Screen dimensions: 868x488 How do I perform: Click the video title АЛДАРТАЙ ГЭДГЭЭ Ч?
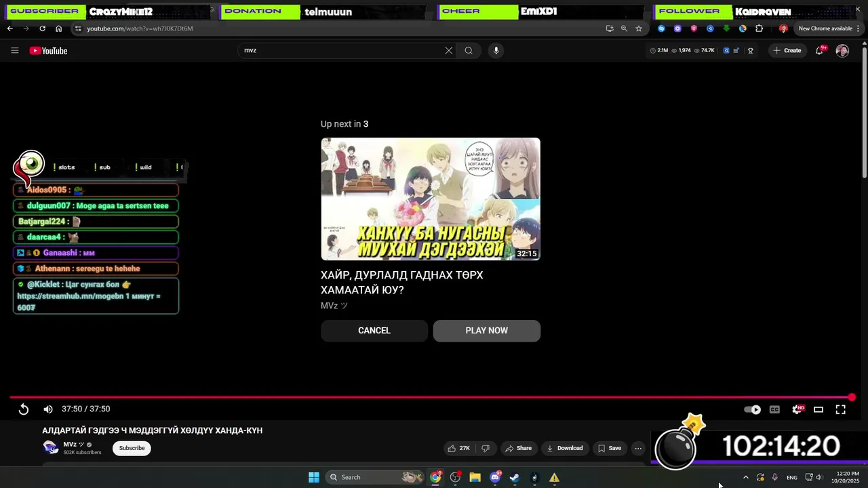coord(152,430)
